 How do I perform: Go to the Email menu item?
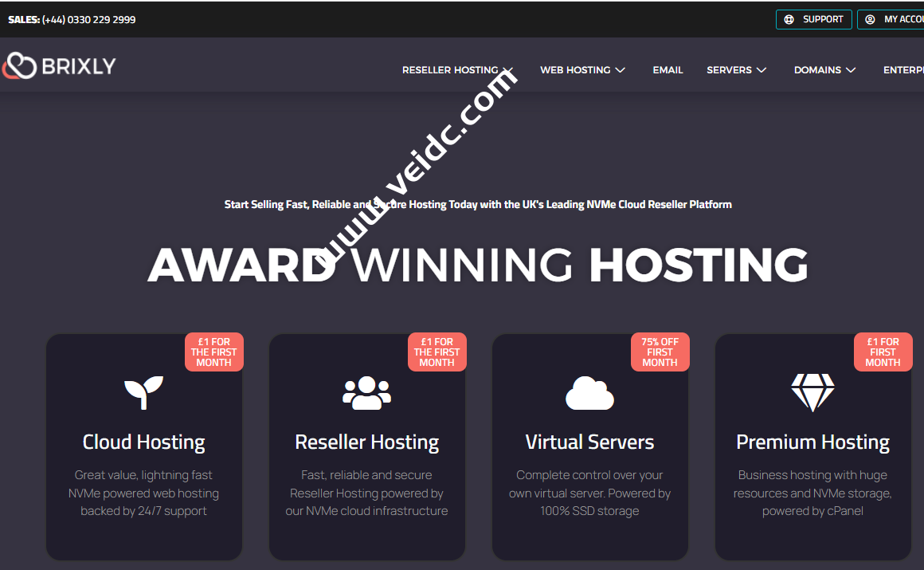click(668, 70)
